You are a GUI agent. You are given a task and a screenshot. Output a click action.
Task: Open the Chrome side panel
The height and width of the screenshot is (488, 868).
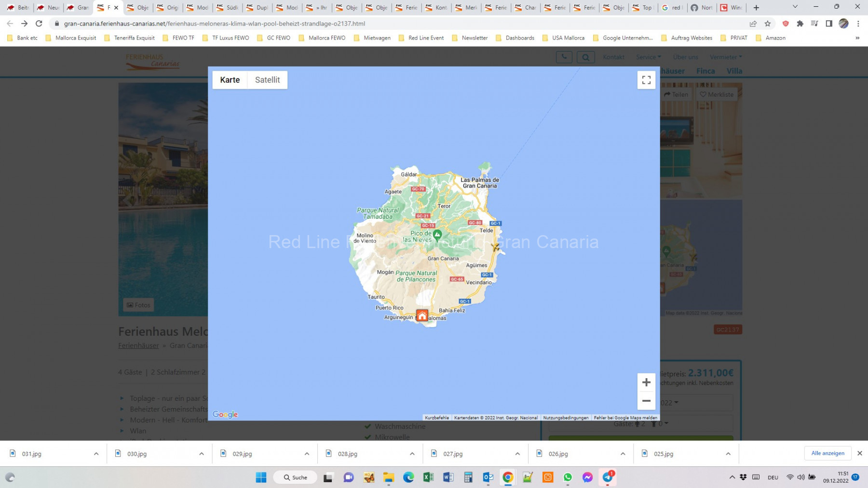pyautogui.click(x=829, y=23)
